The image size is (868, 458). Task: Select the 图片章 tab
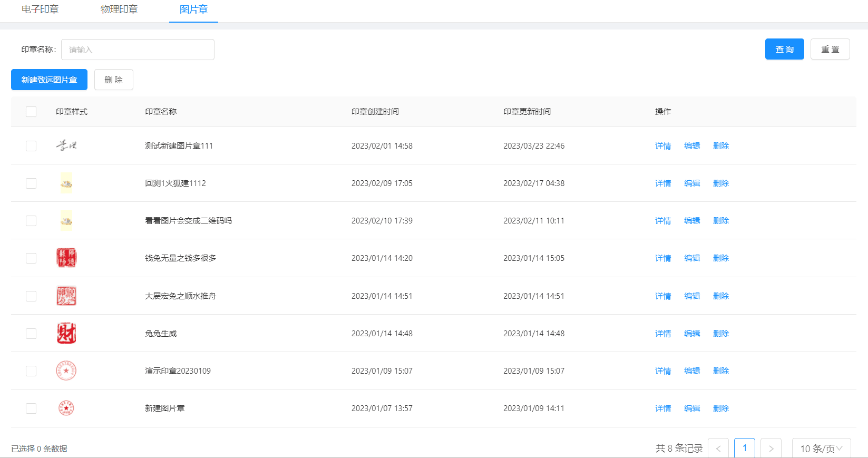pyautogui.click(x=193, y=9)
